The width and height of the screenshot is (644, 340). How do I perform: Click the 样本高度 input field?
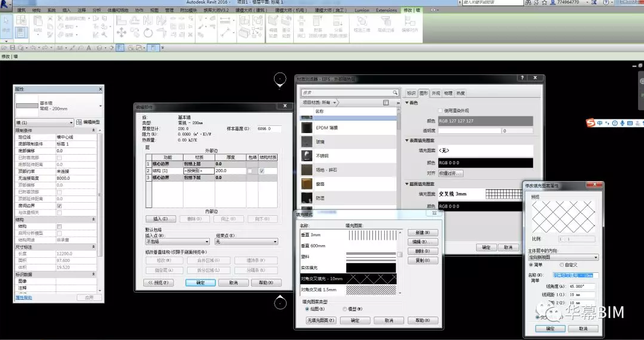coord(268,129)
